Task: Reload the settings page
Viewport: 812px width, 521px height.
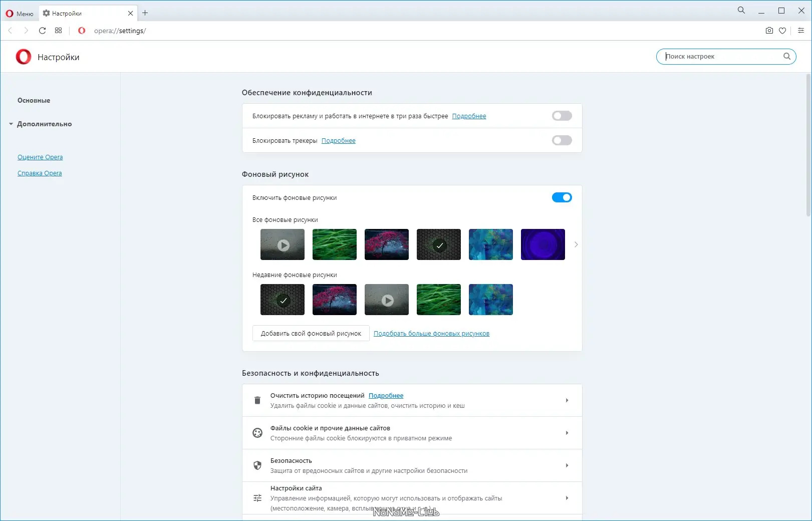Action: [x=42, y=31]
